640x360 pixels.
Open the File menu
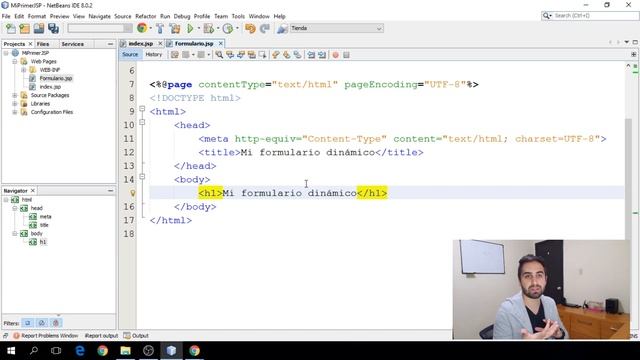click(6, 16)
